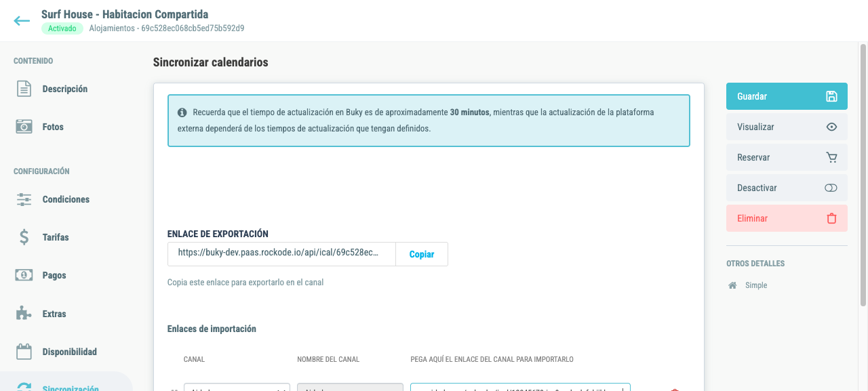Screen dimensions: 868x391
Task: Click the Sincronizar calendarios heading
Action: pos(211,62)
